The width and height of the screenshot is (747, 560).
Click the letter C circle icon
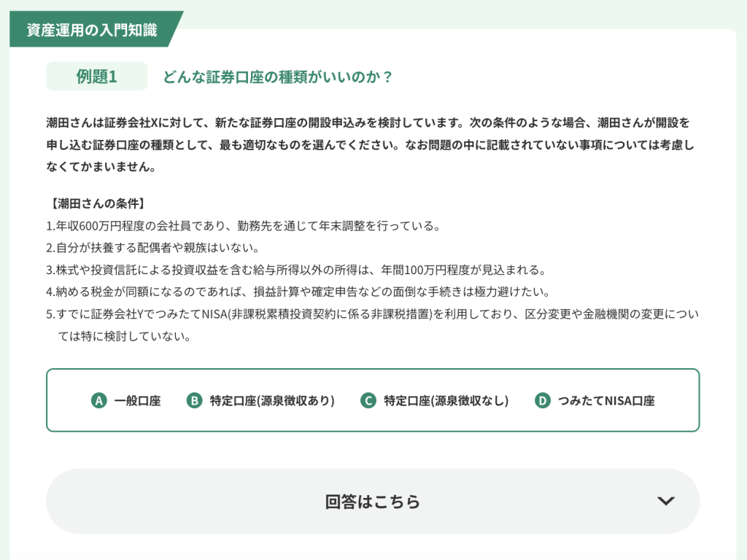pos(368,400)
